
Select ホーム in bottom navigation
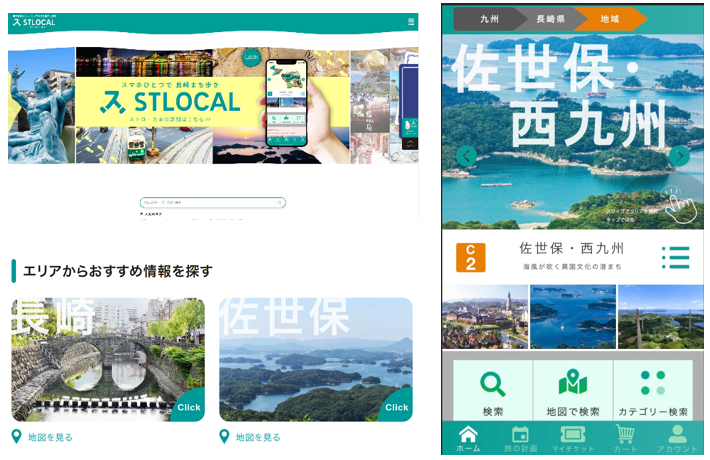pyautogui.click(x=468, y=439)
